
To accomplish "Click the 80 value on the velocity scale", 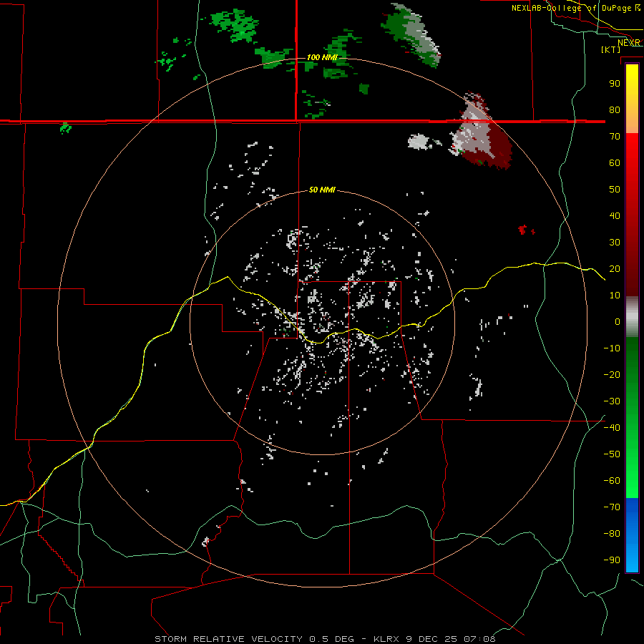I will pyautogui.click(x=615, y=109).
